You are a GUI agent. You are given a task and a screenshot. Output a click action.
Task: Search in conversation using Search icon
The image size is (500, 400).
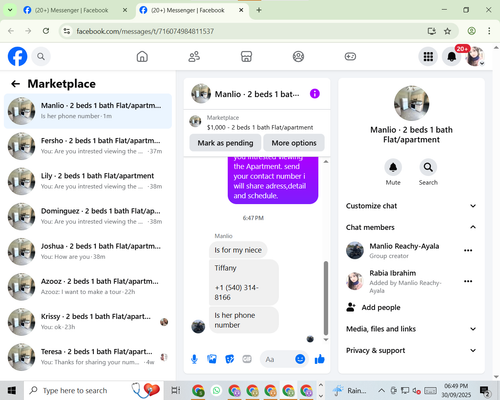point(428,167)
